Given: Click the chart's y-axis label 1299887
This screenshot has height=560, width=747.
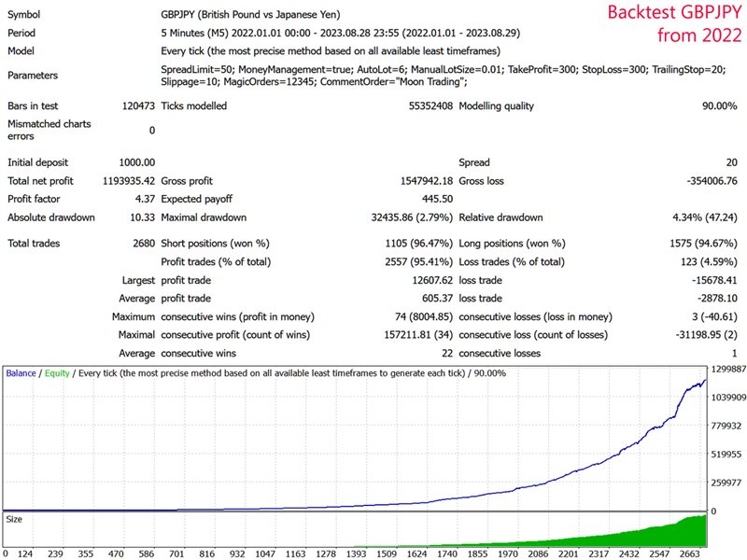Looking at the screenshot, I should [x=728, y=369].
